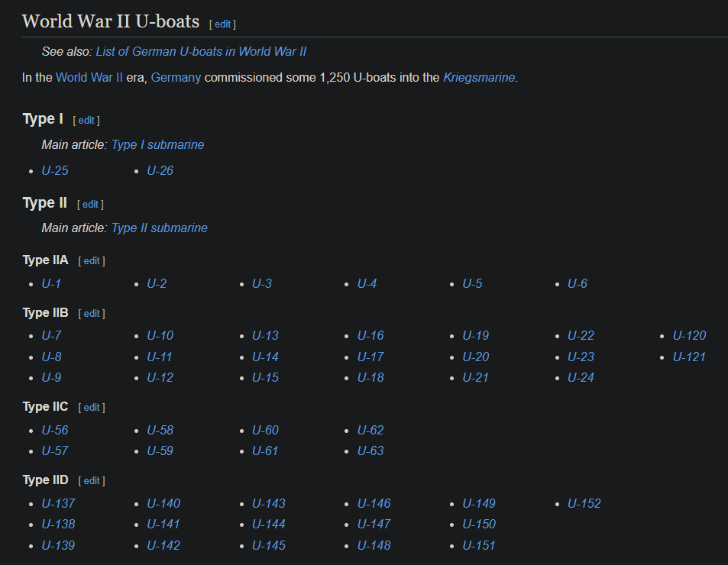Open the U-151 link

pos(479,545)
